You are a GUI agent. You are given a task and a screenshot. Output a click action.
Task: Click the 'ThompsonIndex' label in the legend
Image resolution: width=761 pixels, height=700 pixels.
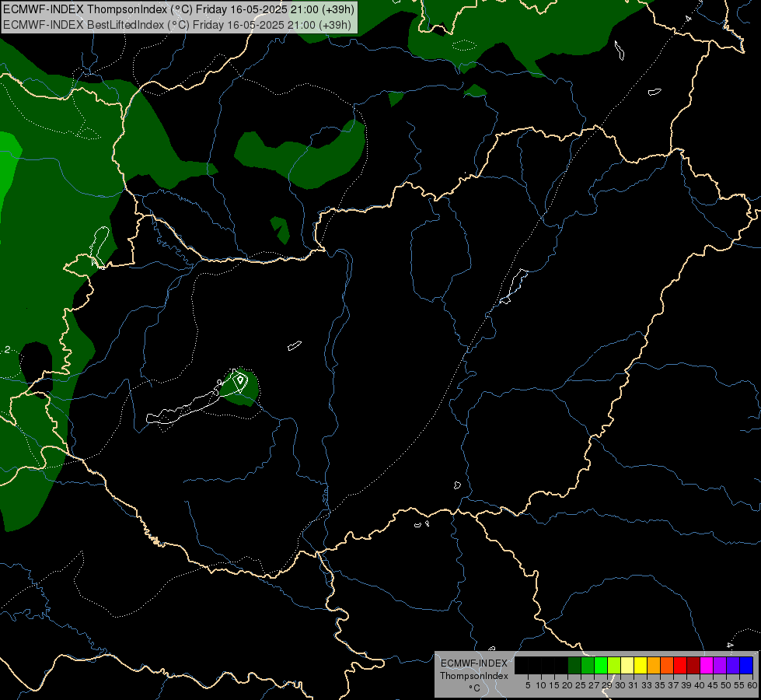pyautogui.click(x=473, y=676)
